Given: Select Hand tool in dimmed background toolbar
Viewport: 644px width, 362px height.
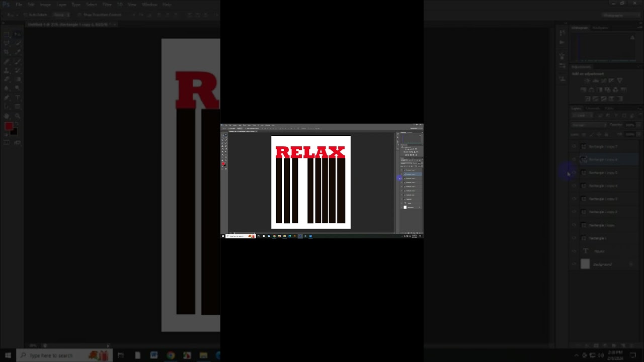Looking at the screenshot, I should point(7,116).
